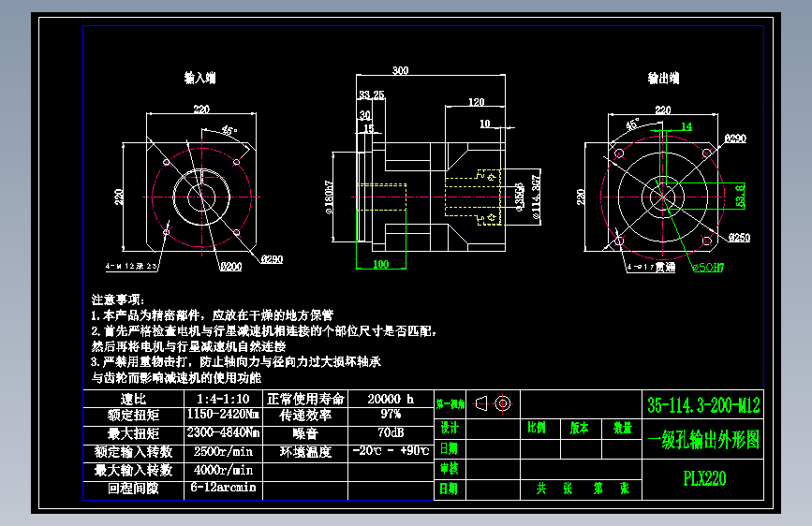Click the '-20℃ - +90℃' temperature value
The image size is (812, 526).
click(x=391, y=450)
